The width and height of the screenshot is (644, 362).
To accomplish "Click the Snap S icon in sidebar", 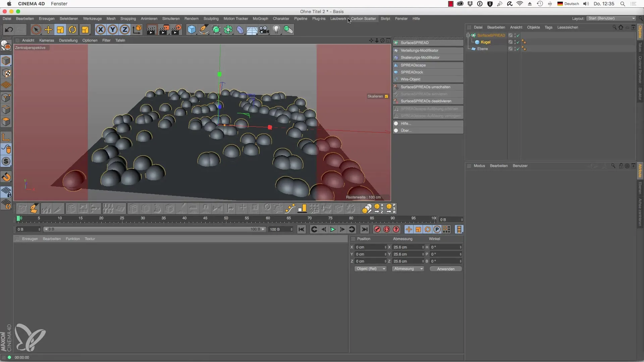I will (x=6, y=162).
